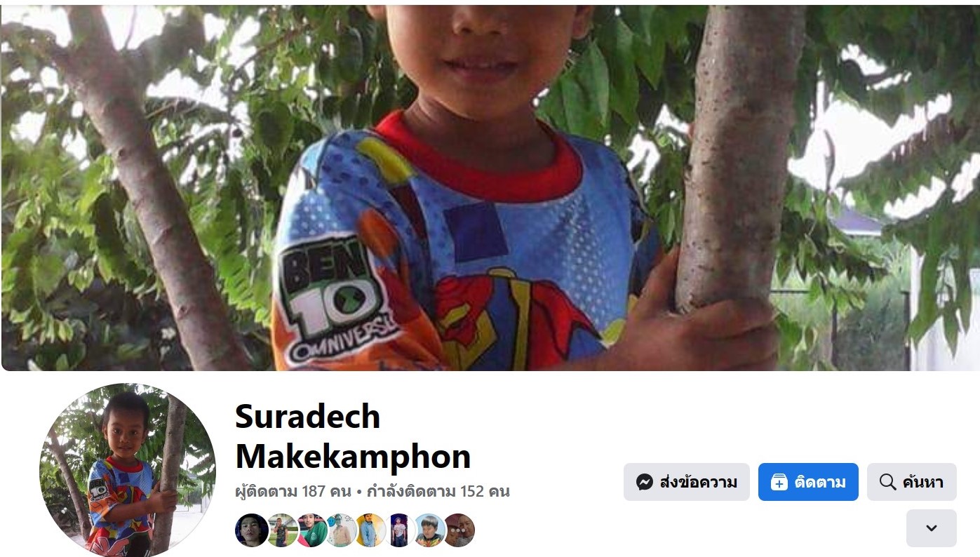
Task: Open the following link กำลังติดตาม 152 คน
Action: 438,491
